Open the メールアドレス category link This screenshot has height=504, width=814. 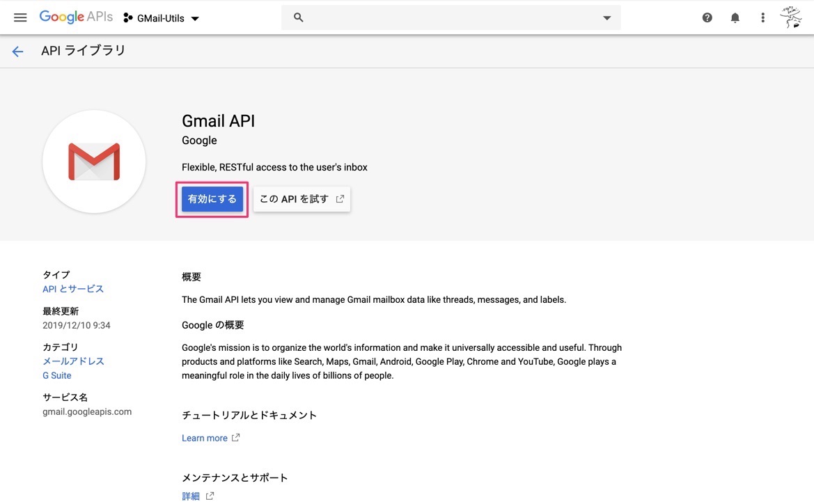[73, 361]
